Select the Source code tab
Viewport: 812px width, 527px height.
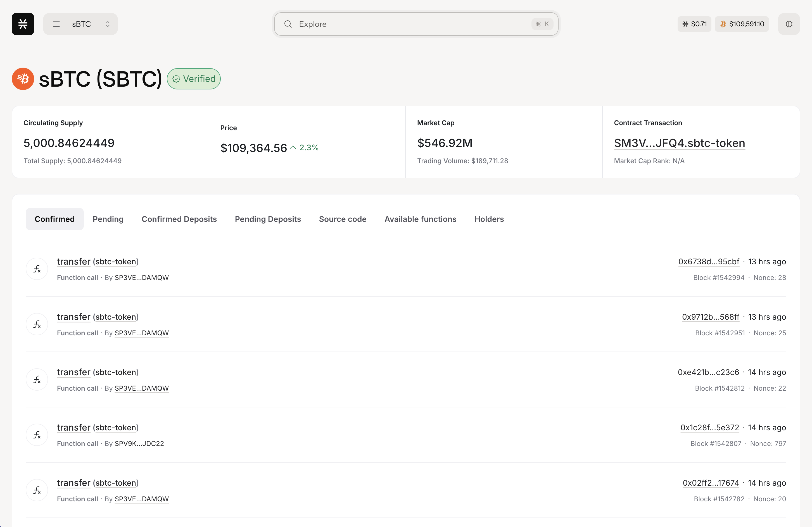[x=343, y=219]
